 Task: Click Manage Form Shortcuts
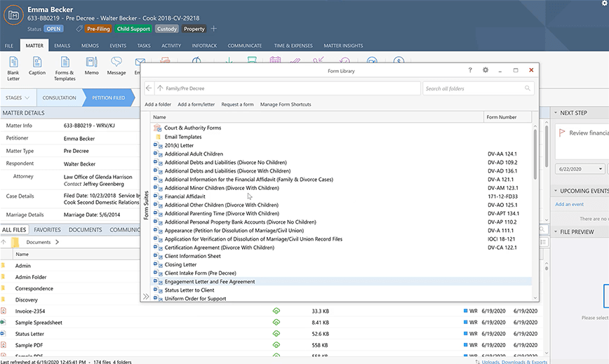click(286, 105)
